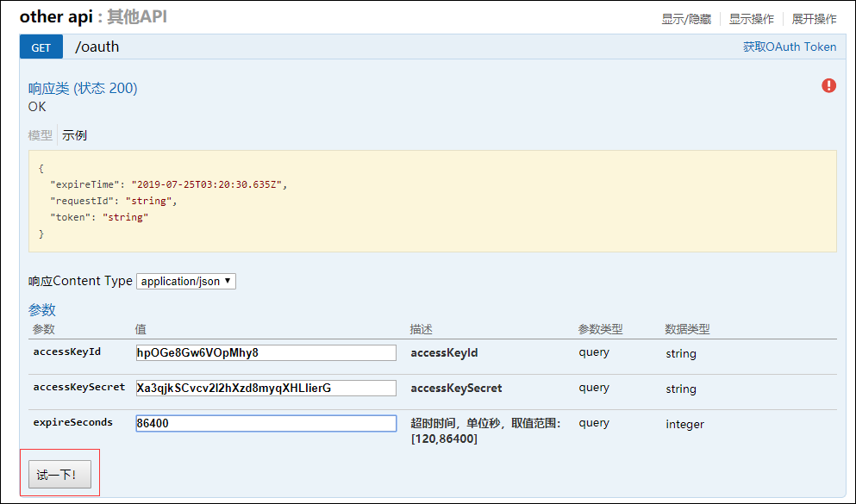Click the blue GET method badge

tap(41, 47)
